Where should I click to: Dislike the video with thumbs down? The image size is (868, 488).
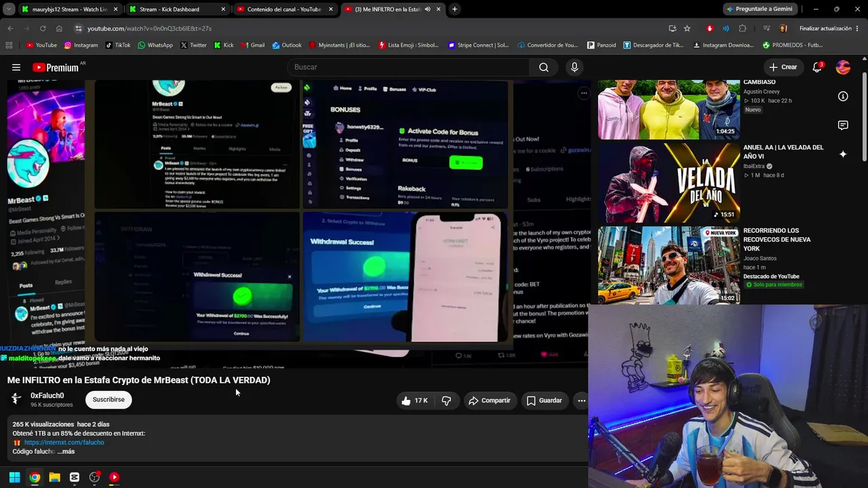pyautogui.click(x=446, y=401)
